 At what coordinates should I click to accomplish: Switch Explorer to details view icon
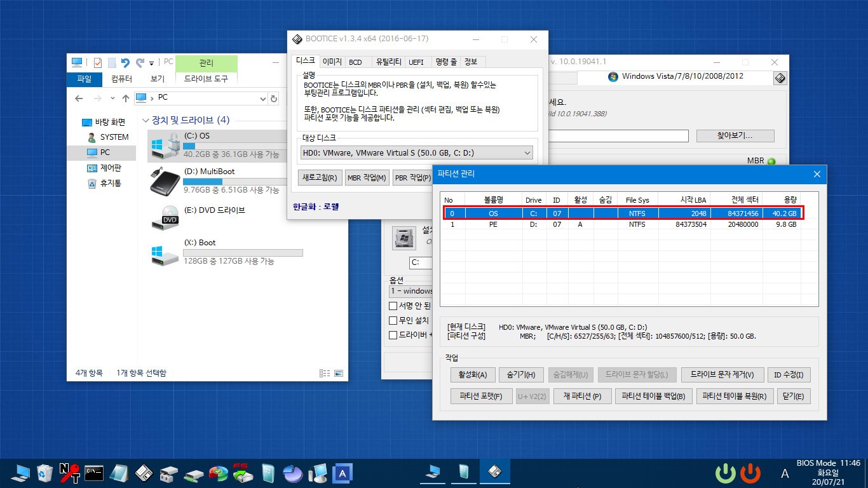tap(325, 373)
